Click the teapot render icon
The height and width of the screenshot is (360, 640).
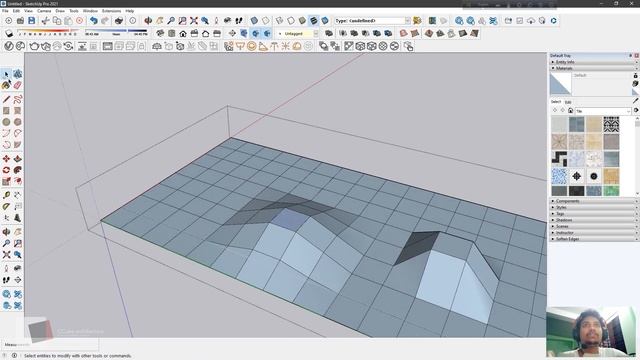point(34,46)
